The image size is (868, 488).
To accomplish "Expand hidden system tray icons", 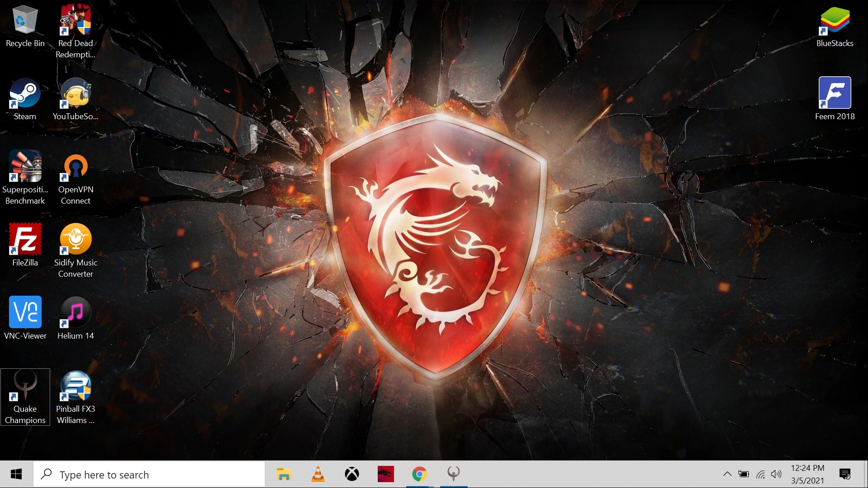I will tap(727, 474).
